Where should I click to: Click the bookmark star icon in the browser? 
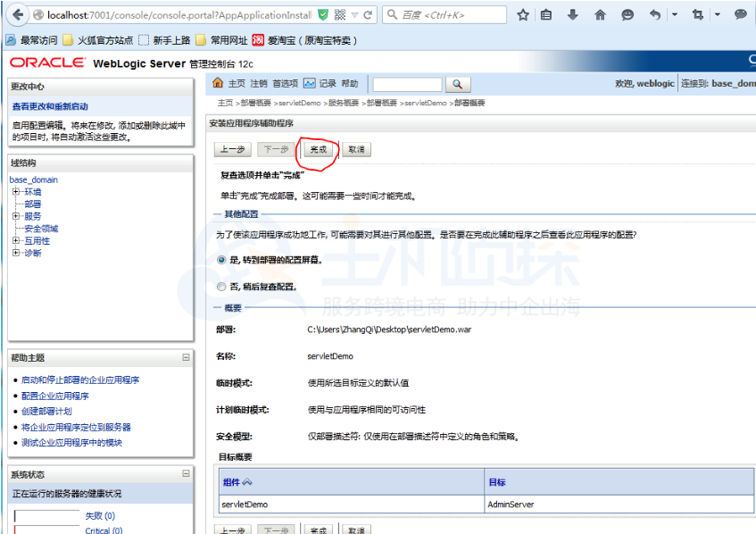coord(523,13)
